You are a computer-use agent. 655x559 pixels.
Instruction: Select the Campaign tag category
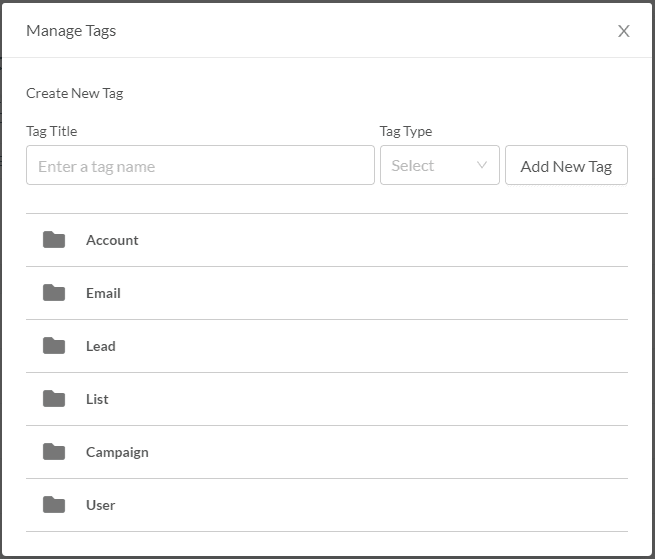pyautogui.click(x=117, y=452)
